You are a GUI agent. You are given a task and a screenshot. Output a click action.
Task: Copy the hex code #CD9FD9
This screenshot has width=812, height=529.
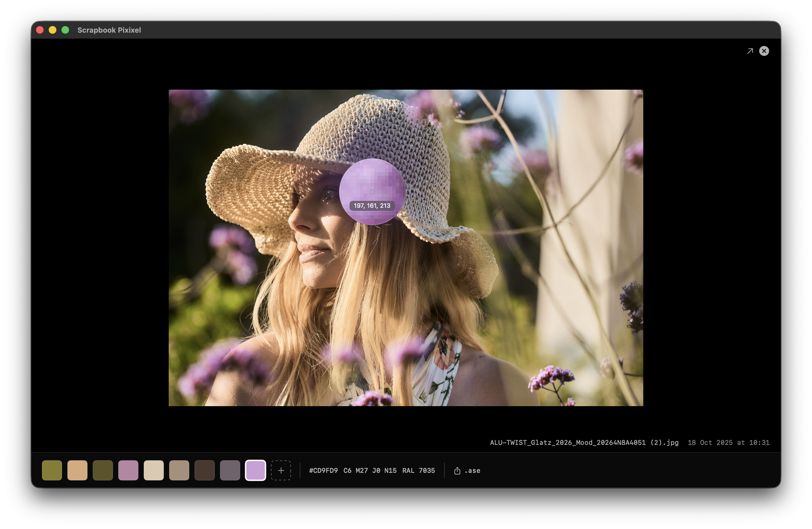pos(323,471)
